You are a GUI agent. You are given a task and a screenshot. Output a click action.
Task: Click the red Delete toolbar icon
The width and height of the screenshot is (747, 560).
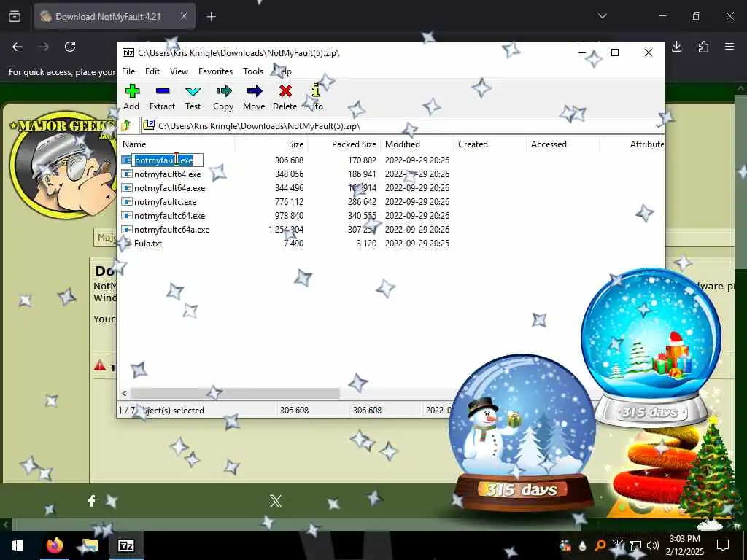pos(285,91)
